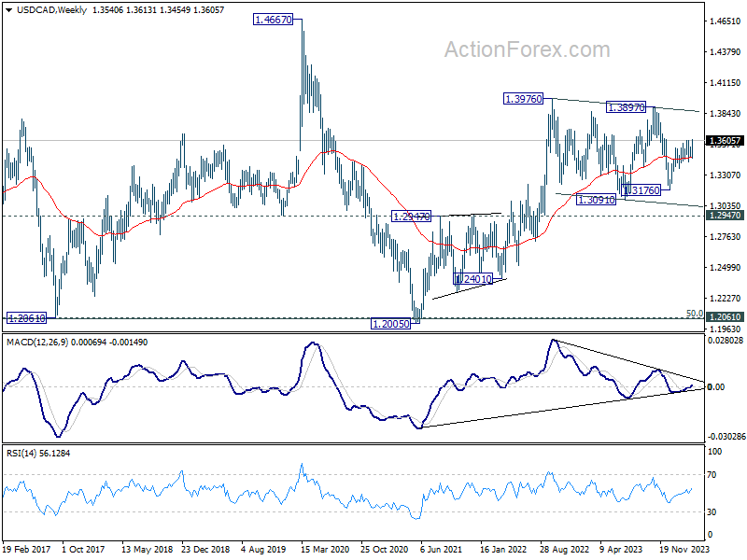Click the 15 Mar 2020 date marker
This screenshot has width=747, height=560.
pos(324,549)
